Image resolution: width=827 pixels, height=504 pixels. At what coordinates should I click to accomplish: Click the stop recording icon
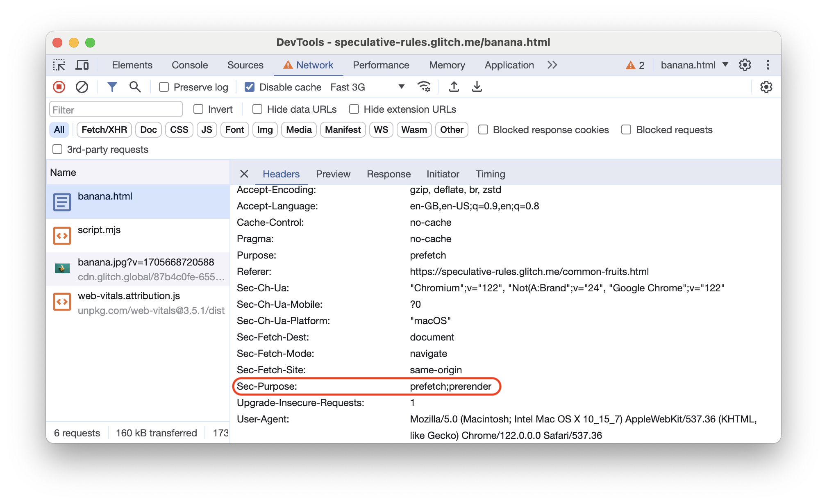[x=60, y=87]
